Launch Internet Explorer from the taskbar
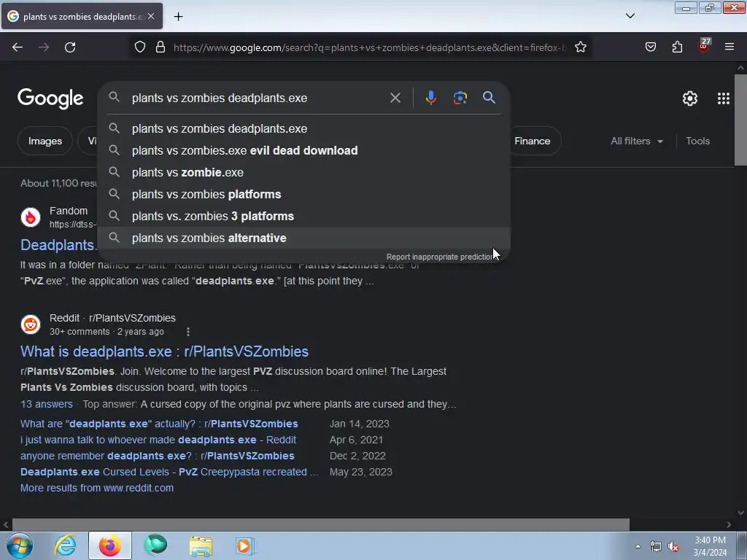This screenshot has height=560, width=747. click(x=65, y=545)
